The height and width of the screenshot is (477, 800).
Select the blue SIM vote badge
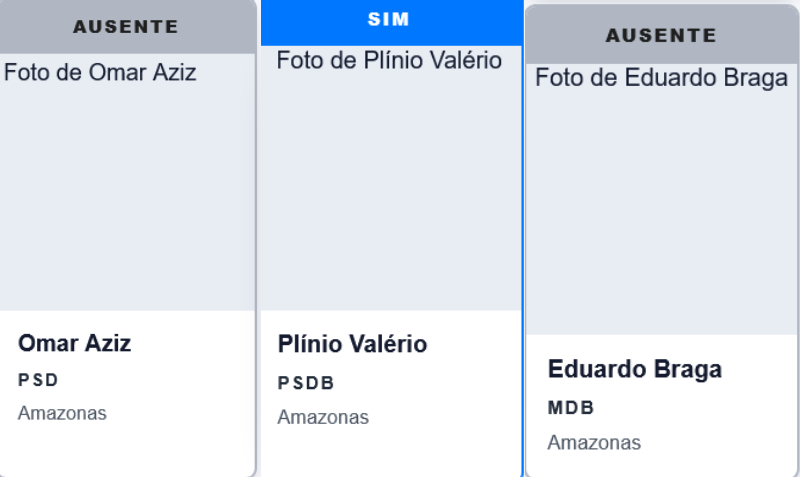[390, 21]
